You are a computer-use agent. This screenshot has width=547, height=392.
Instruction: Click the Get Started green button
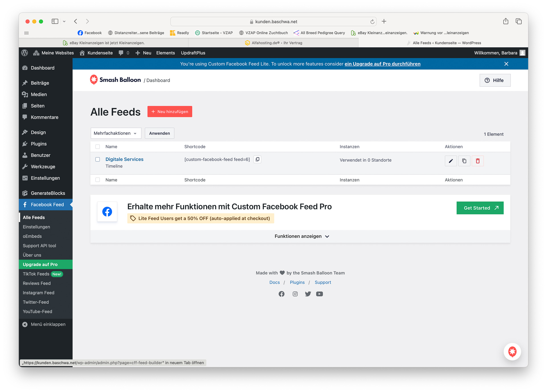click(480, 208)
